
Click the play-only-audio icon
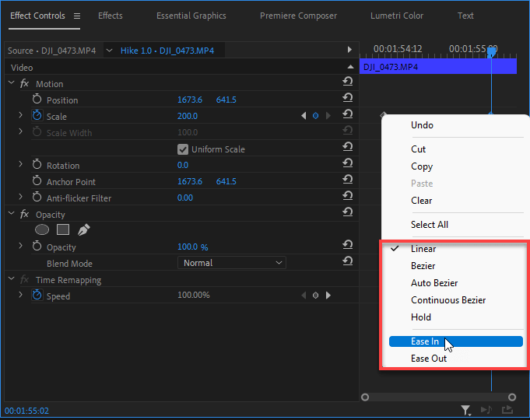pyautogui.click(x=486, y=410)
